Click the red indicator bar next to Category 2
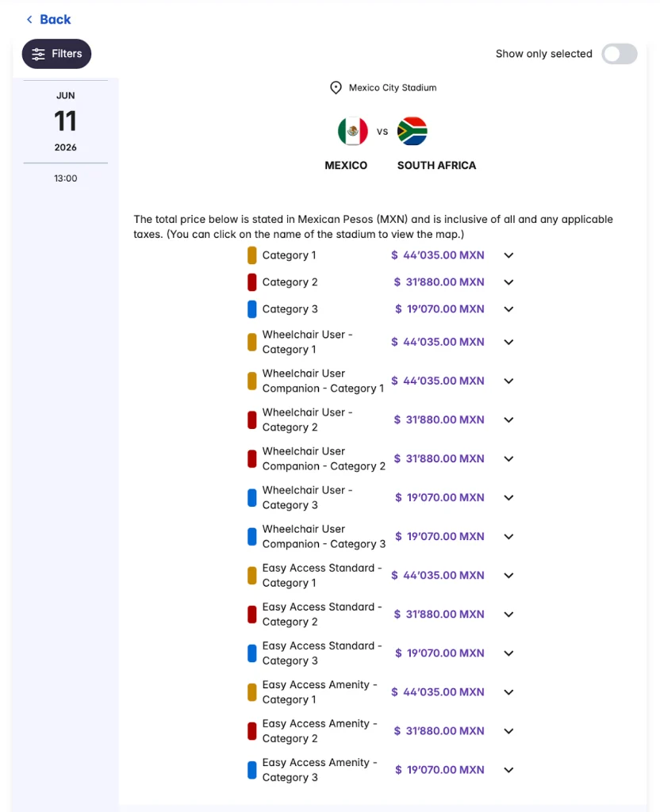 point(252,282)
